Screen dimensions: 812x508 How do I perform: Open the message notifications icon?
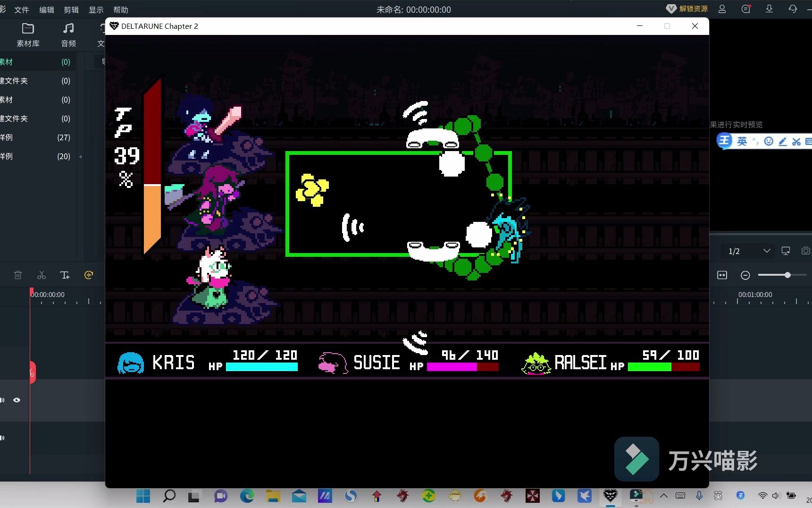[746, 9]
